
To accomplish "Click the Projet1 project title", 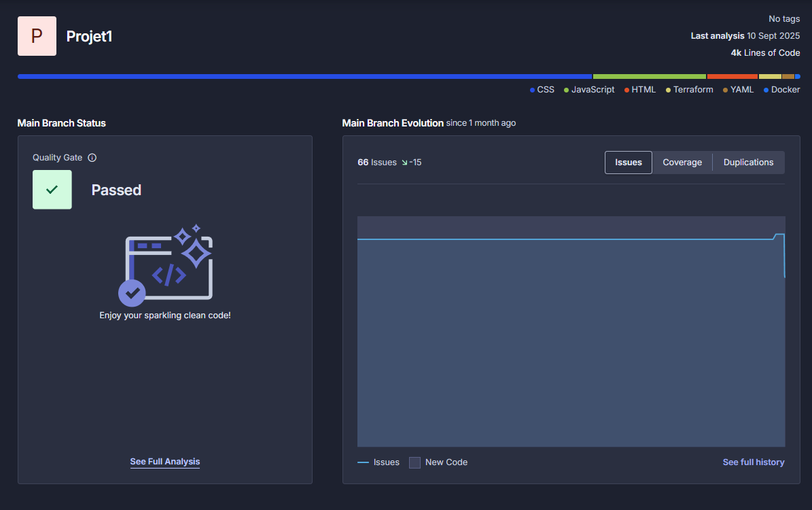I will coord(89,37).
